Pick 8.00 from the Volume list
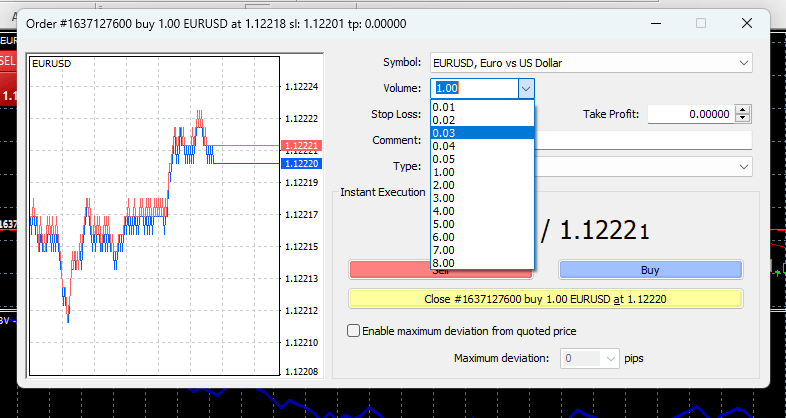Screen dimensions: 786x418 click(x=482, y=263)
